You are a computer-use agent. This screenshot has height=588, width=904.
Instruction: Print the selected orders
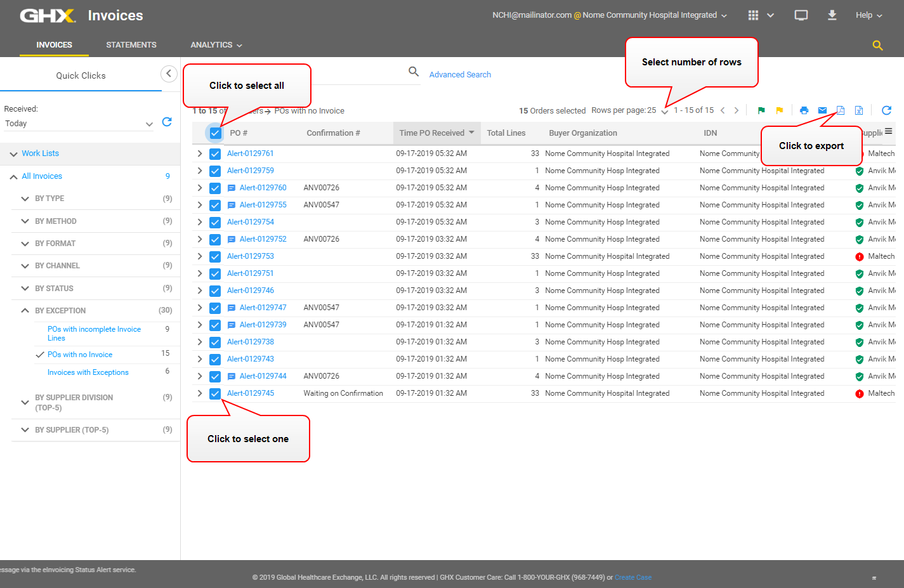click(804, 110)
